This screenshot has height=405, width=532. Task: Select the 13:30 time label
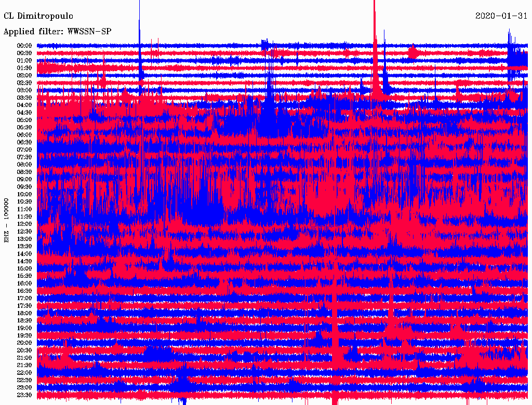pyautogui.click(x=24, y=246)
